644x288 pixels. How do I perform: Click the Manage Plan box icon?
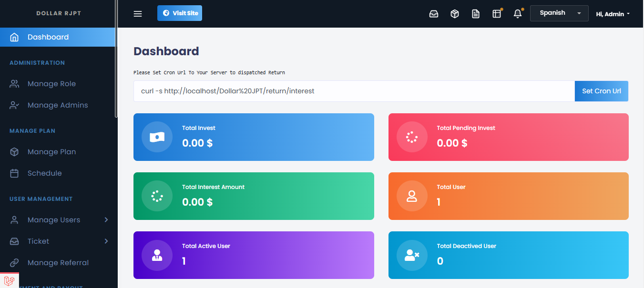click(x=14, y=151)
